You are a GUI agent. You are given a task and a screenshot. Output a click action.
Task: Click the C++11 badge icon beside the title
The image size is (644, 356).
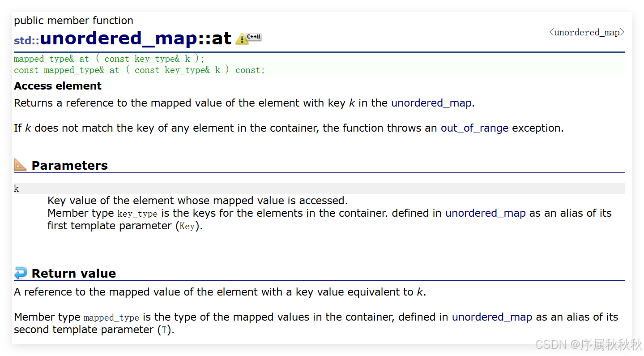pyautogui.click(x=254, y=37)
